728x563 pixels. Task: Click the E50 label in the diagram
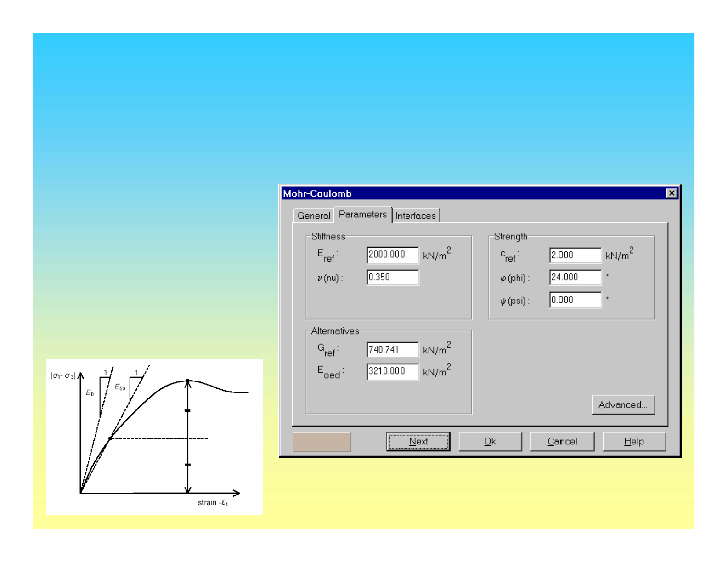[x=120, y=387]
